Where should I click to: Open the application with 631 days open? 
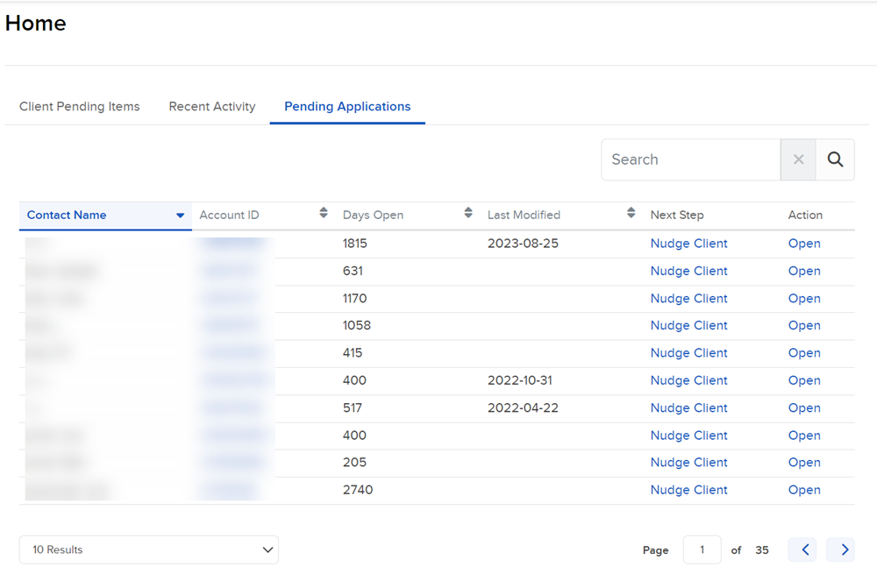pos(804,271)
